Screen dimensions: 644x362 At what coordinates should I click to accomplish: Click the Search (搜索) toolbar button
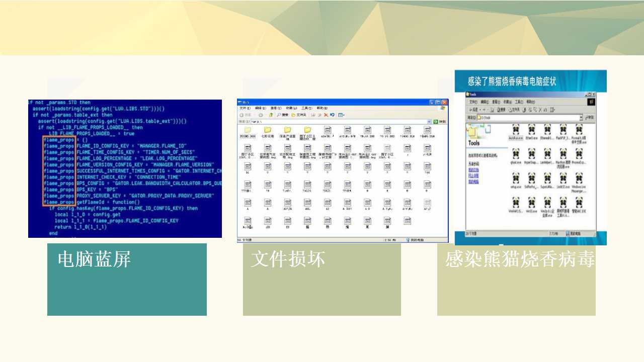[x=283, y=115]
